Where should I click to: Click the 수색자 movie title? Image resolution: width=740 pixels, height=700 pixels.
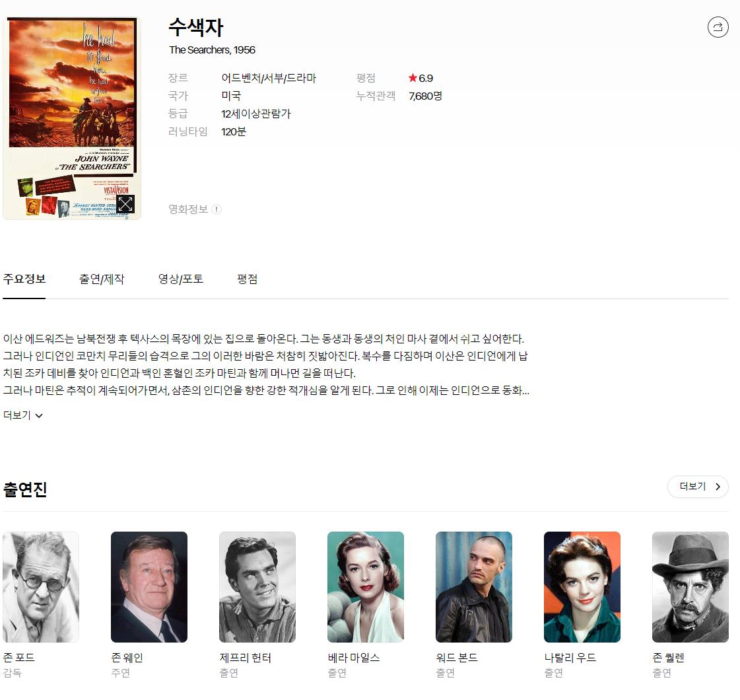(196, 27)
